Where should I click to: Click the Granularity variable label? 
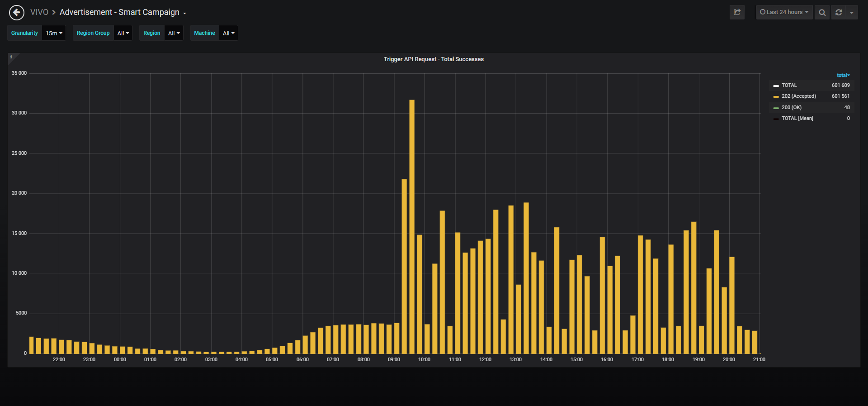click(x=24, y=33)
